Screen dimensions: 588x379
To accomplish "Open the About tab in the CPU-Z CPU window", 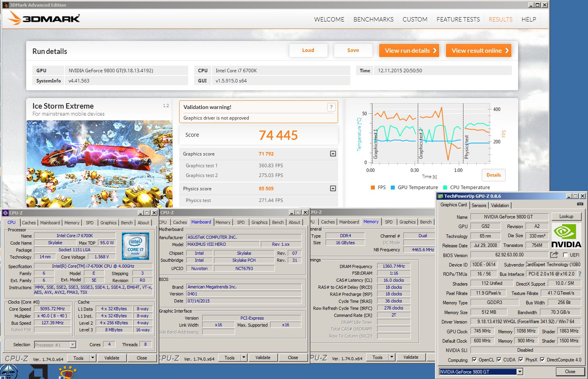I will coord(143,223).
